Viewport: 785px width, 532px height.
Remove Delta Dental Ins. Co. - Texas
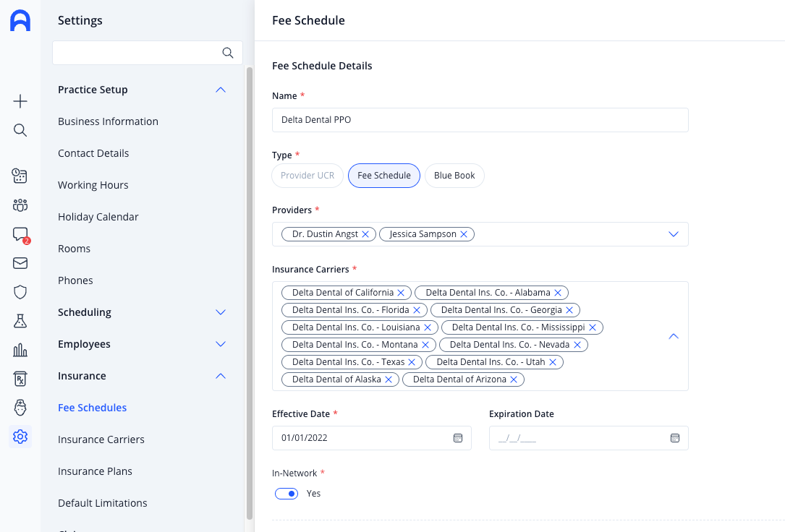412,362
